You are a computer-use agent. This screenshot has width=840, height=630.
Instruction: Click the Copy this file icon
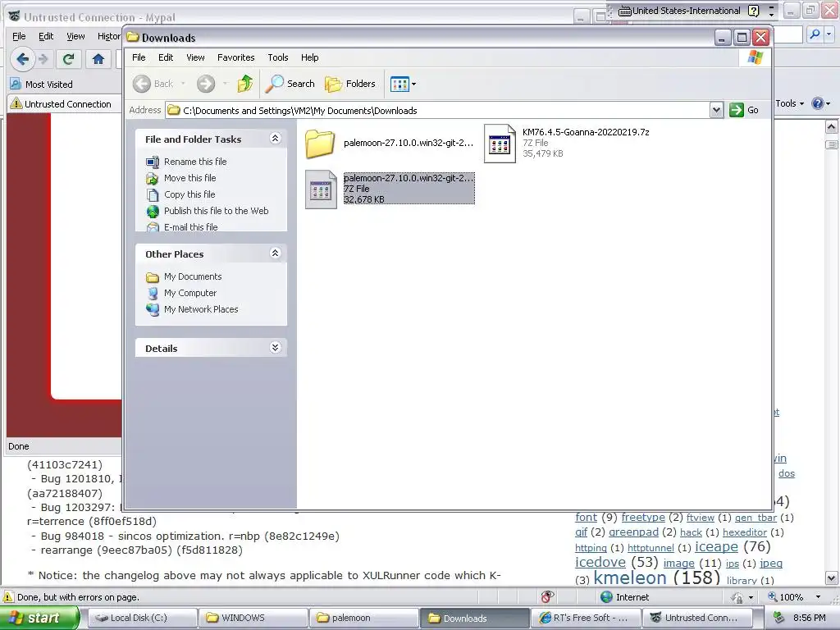tap(153, 194)
